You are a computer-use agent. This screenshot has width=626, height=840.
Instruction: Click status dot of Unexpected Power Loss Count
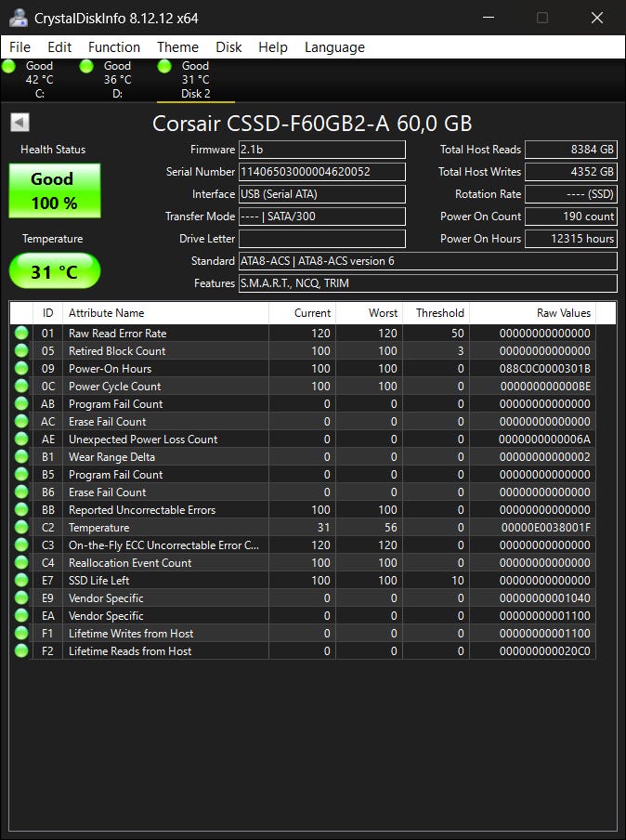click(21, 440)
